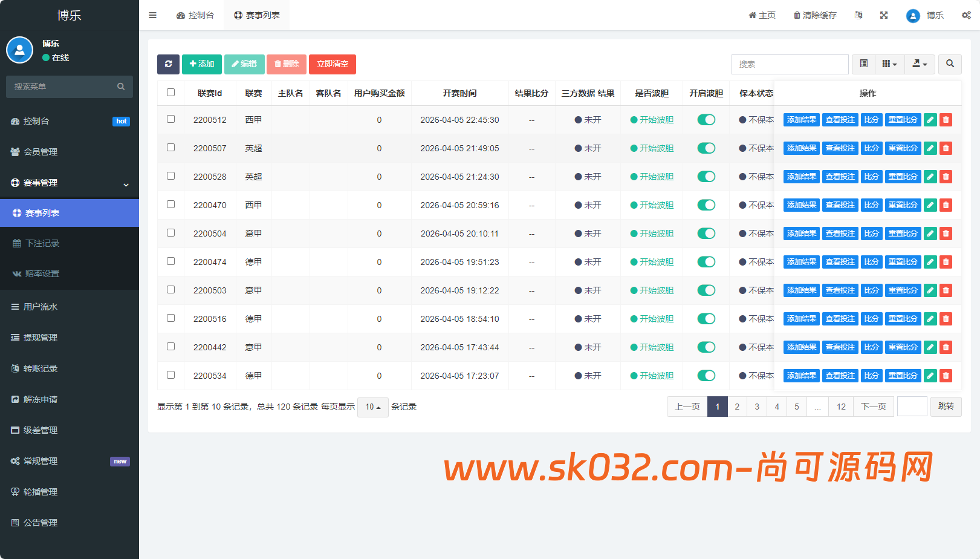This screenshot has width=980, height=559.
Task: Toggle 开启波胆 switch for match 2200470
Action: (706, 205)
